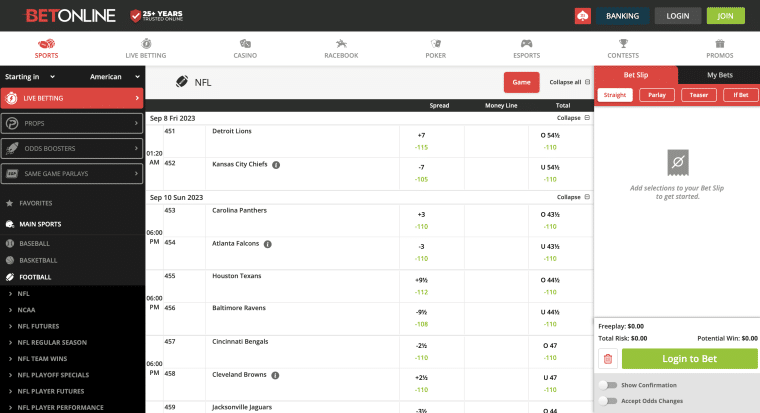This screenshot has width=760, height=413.
Task: Open the red Live Betting sidebar item
Action: [72, 98]
